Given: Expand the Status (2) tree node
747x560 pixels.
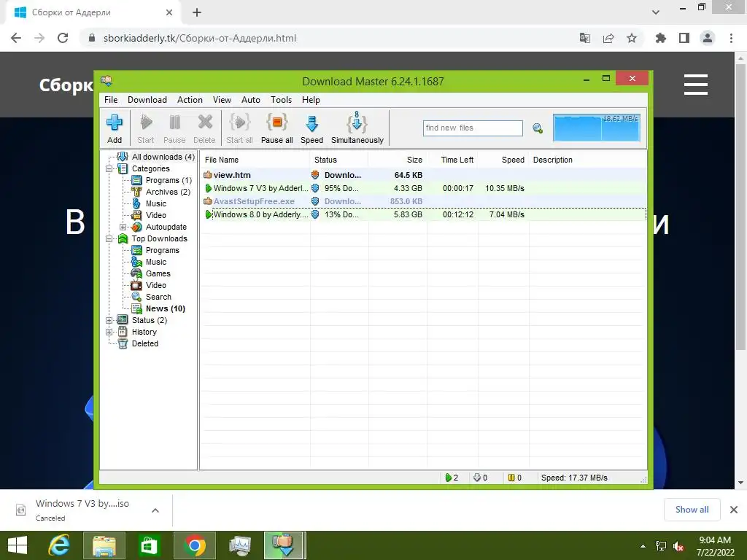Looking at the screenshot, I should pyautogui.click(x=109, y=321).
